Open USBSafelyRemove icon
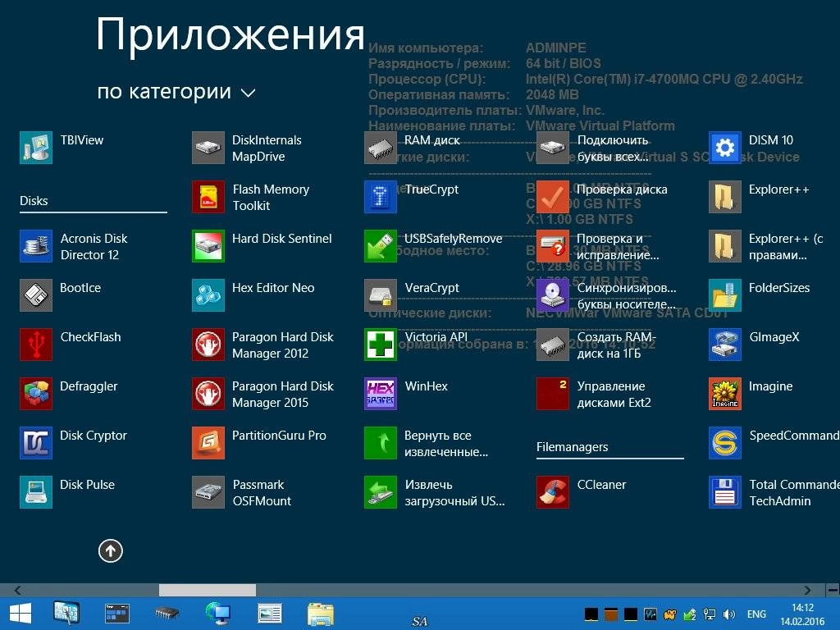The height and width of the screenshot is (630, 840). [x=381, y=246]
